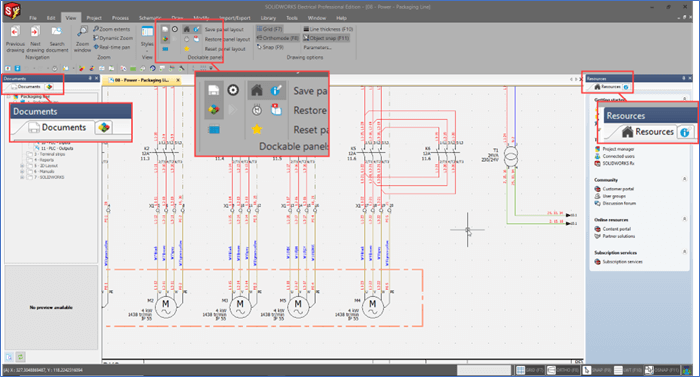Screen dimensions: 700x377
Task: Switch to components tab in Documents panel
Action: 49,87
